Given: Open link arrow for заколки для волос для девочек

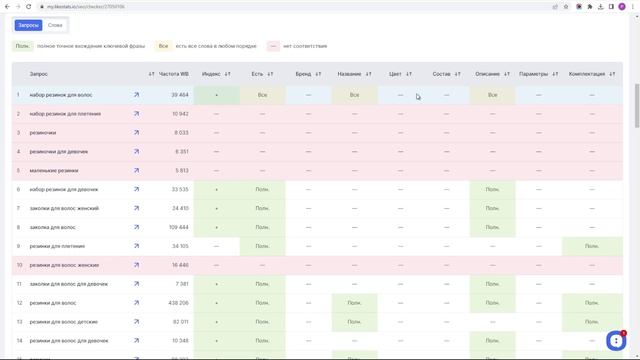Looking at the screenshot, I should [136, 284].
